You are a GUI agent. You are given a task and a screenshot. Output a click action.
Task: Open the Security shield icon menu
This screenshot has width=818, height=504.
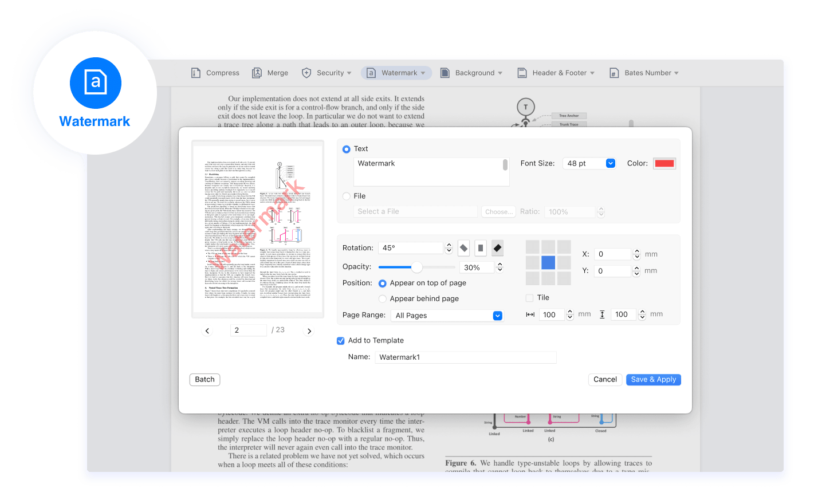[x=306, y=73]
